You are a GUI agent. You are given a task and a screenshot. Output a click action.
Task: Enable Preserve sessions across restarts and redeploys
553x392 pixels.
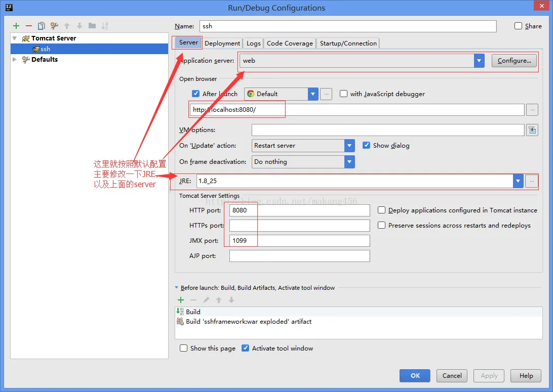point(381,225)
